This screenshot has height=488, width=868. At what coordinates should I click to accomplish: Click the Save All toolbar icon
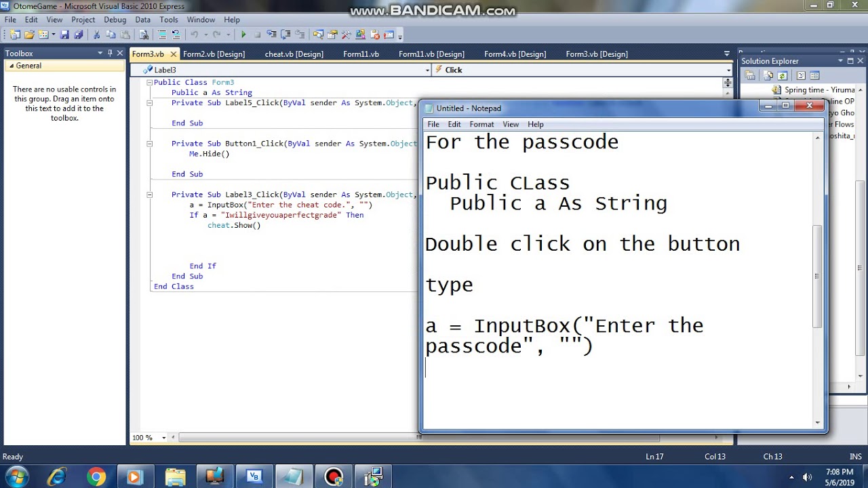(x=79, y=35)
